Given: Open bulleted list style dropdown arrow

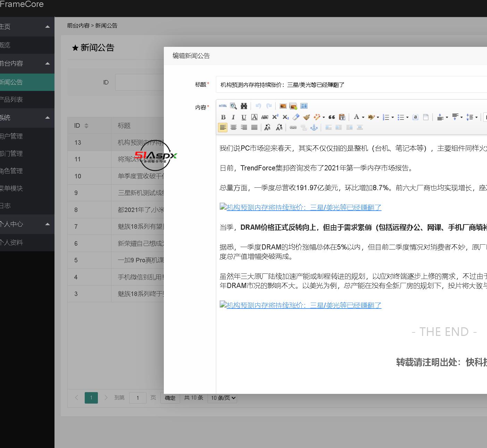Looking at the screenshot, I should [x=407, y=117].
